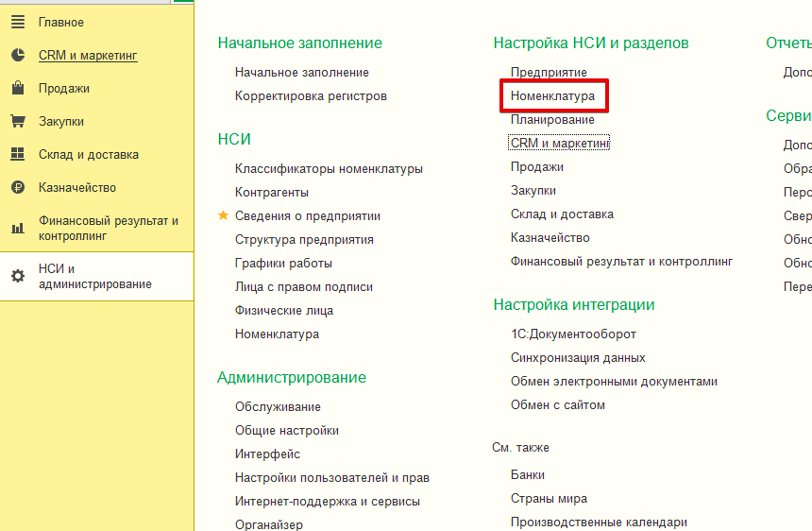The width and height of the screenshot is (812, 531).
Task: Open Лица с правом подписи
Action: click(304, 287)
